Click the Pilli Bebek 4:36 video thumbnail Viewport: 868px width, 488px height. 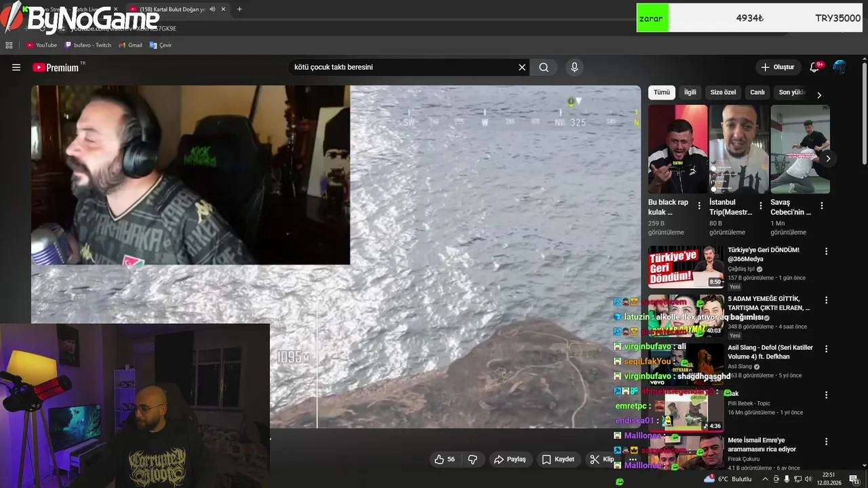(686, 411)
